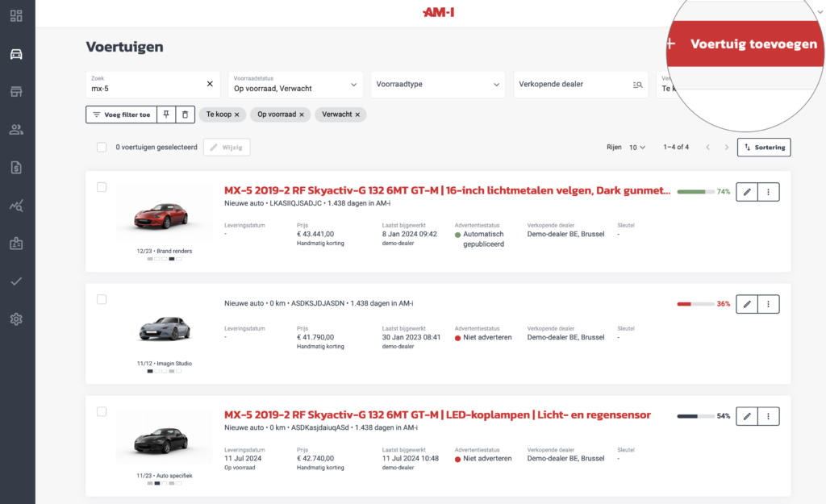
Task: Edit the first MX-5 listing with pencil icon
Action: point(747,192)
